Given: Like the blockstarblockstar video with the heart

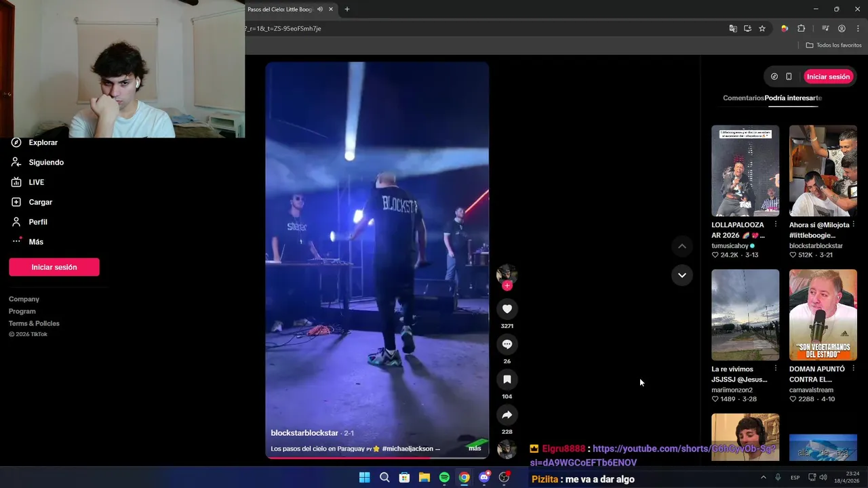Looking at the screenshot, I should (x=507, y=309).
